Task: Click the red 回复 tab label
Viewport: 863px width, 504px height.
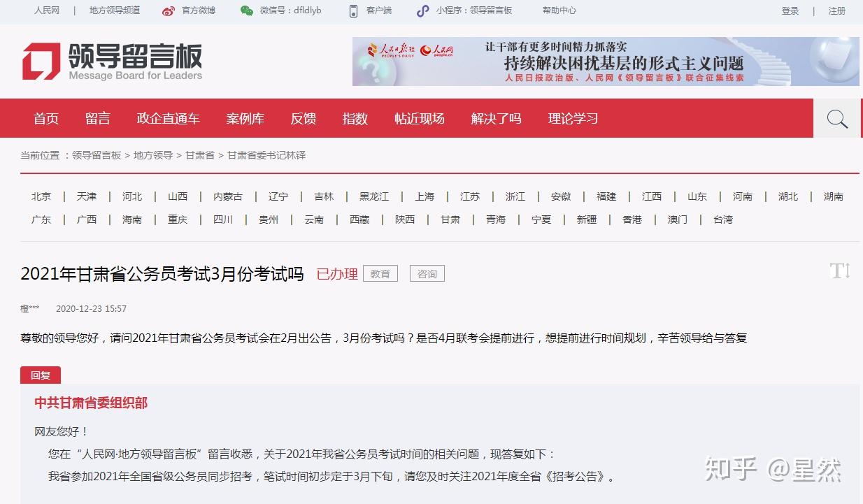Action: 41,375
